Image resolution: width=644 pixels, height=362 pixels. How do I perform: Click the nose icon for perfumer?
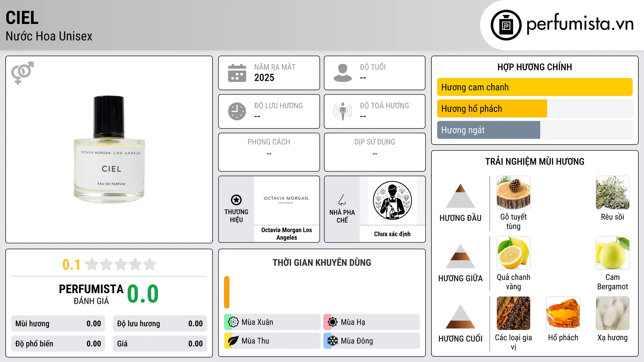pyautogui.click(x=342, y=200)
